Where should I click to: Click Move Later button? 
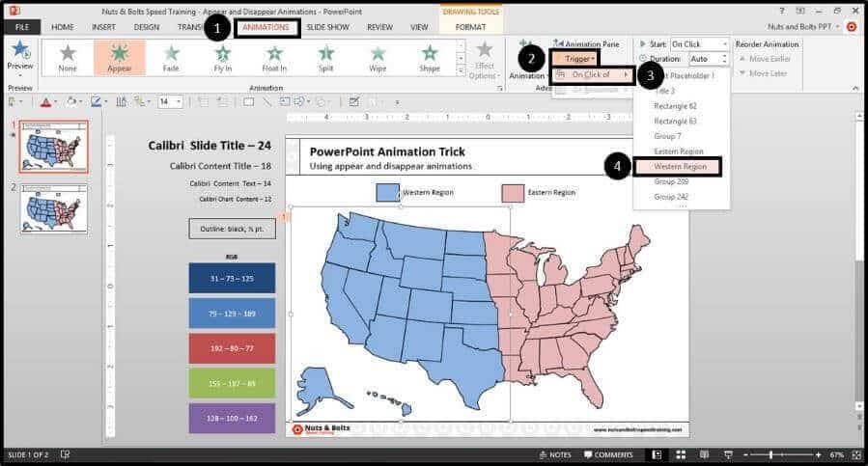tap(763, 73)
